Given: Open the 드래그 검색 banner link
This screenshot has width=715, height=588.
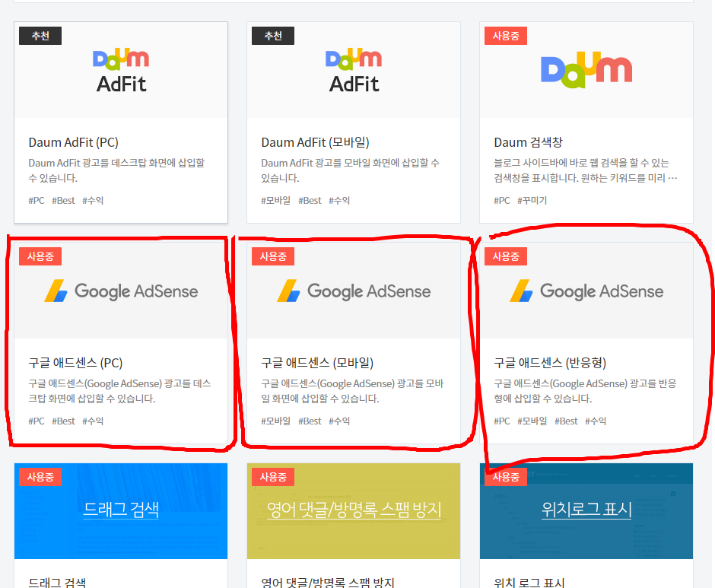Looking at the screenshot, I should [121, 509].
